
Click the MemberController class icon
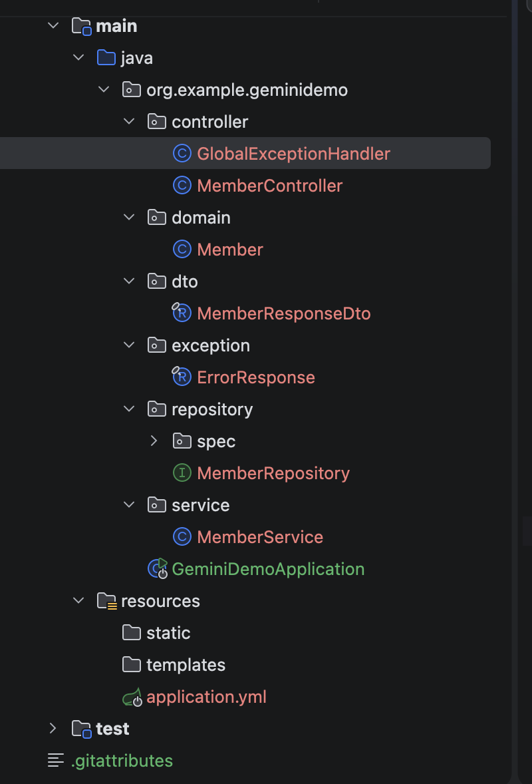coord(182,186)
